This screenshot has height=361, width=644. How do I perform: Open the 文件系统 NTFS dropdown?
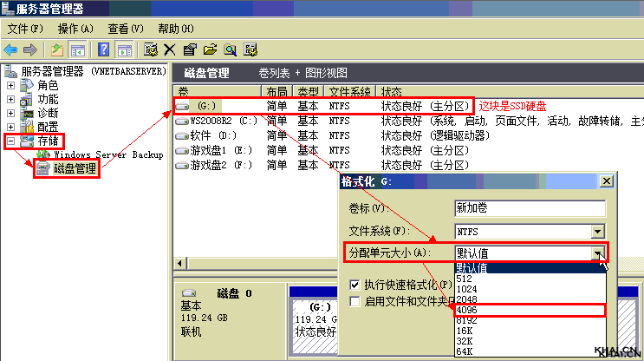point(596,231)
